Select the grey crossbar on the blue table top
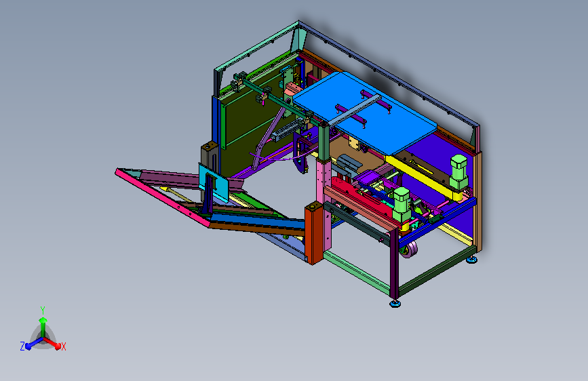Screen dimensions: 588x381 pos(353,110)
